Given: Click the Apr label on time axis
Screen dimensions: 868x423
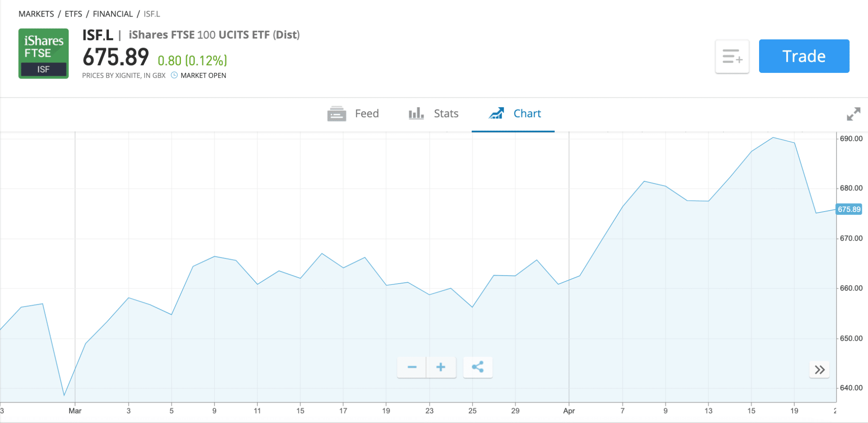Looking at the screenshot, I should tap(569, 411).
